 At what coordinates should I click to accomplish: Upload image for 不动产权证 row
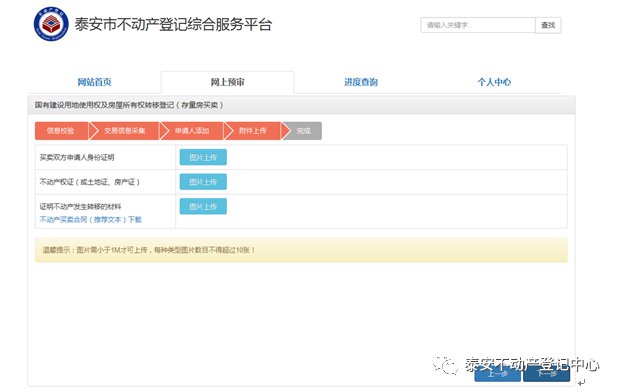coord(203,182)
